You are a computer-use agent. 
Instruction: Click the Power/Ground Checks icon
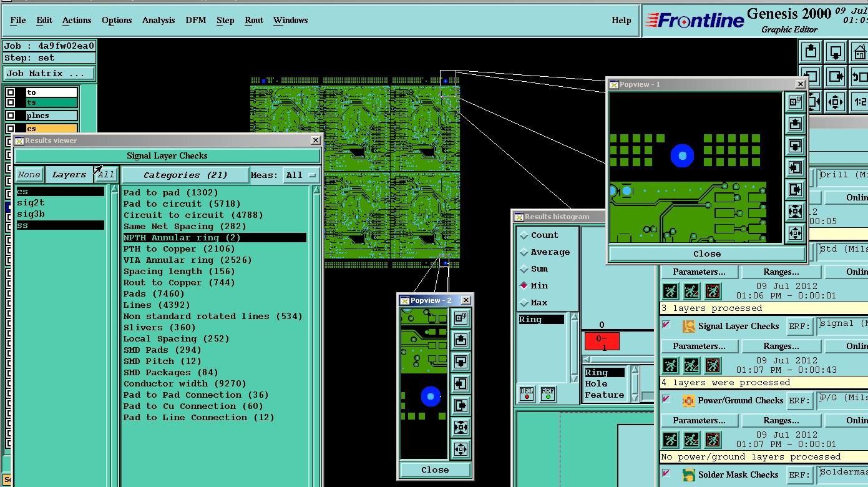point(689,400)
